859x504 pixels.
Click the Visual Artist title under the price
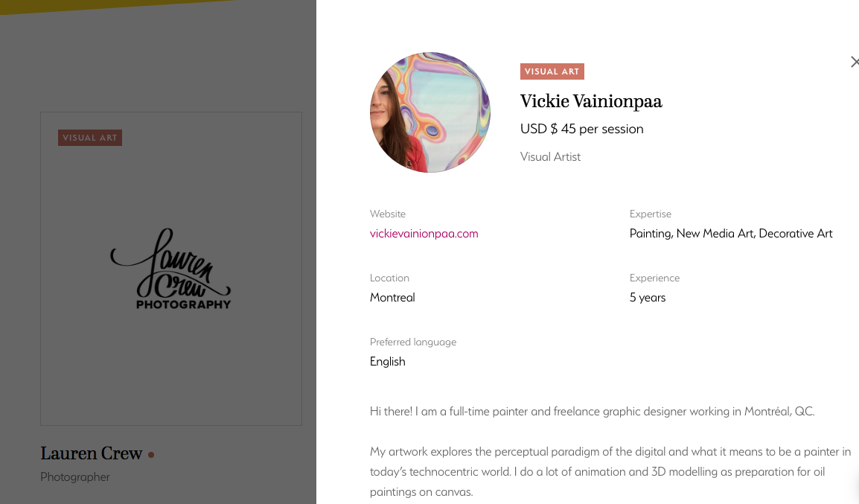[x=550, y=156]
